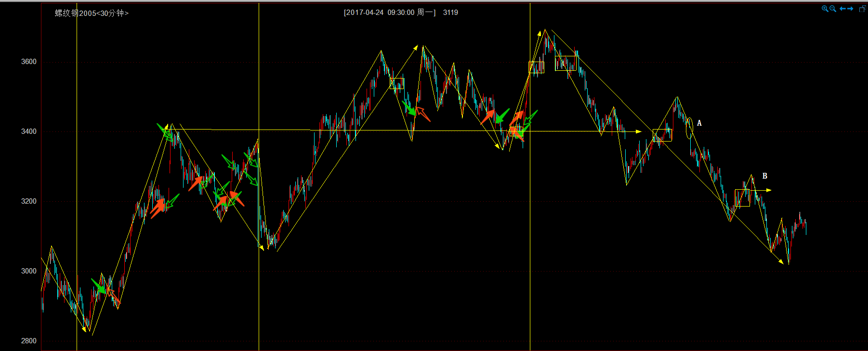Viewport: 868px width, 351px height.
Task: Select the 螺纹钢2005<30分钟> chart title
Action: [x=92, y=13]
